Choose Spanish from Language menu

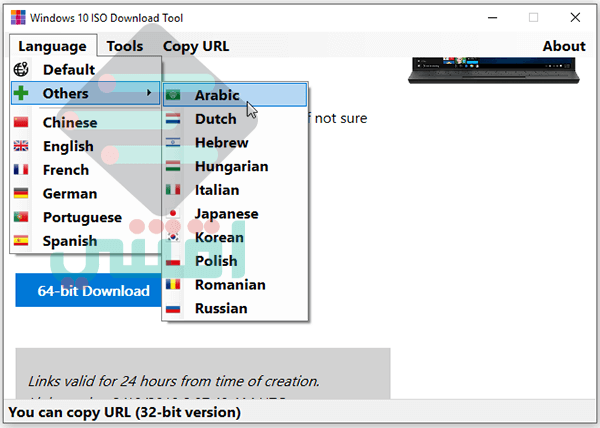(85, 241)
